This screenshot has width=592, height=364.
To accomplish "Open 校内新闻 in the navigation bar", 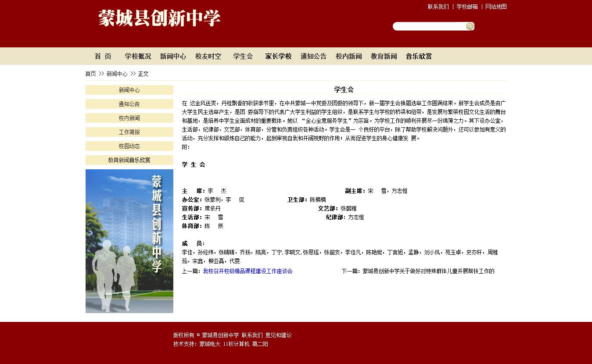I will (x=348, y=56).
